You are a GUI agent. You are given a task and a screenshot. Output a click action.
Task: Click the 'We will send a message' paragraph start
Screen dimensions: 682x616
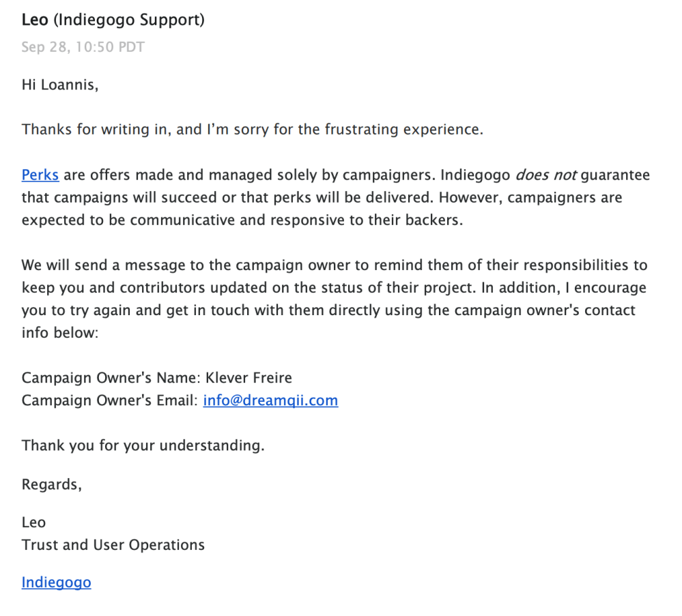click(89, 265)
